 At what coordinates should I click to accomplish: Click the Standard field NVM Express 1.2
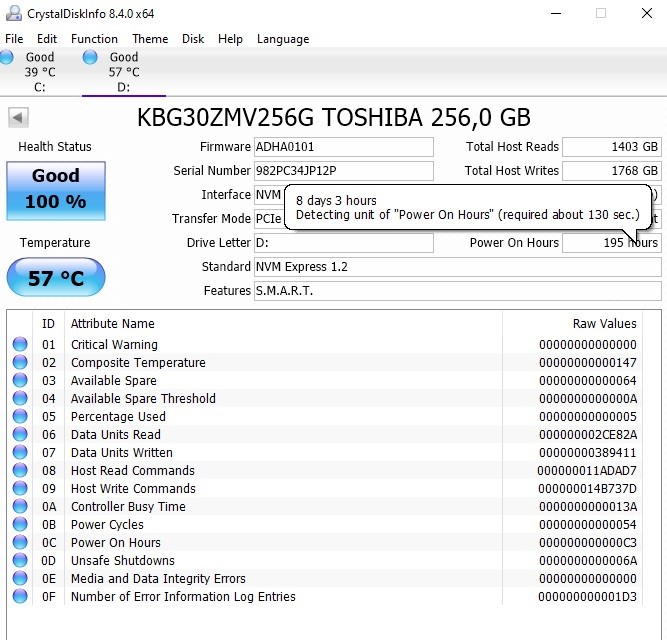(x=458, y=267)
